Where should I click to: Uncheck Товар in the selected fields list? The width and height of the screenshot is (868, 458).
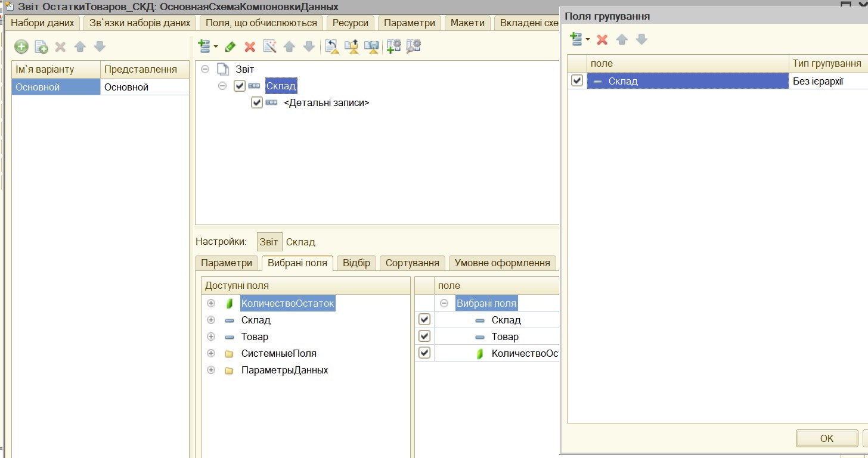[x=424, y=337]
